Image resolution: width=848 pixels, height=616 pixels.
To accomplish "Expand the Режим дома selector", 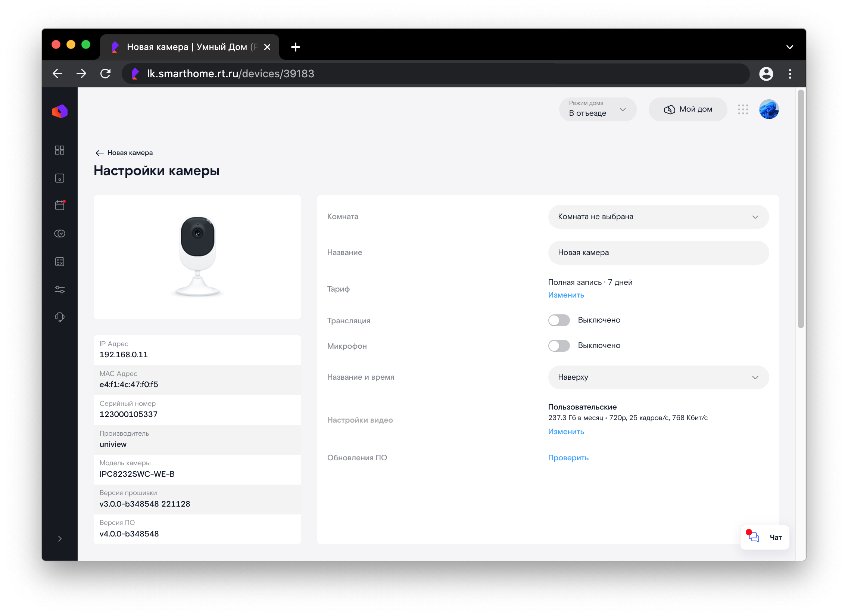I will pyautogui.click(x=597, y=109).
